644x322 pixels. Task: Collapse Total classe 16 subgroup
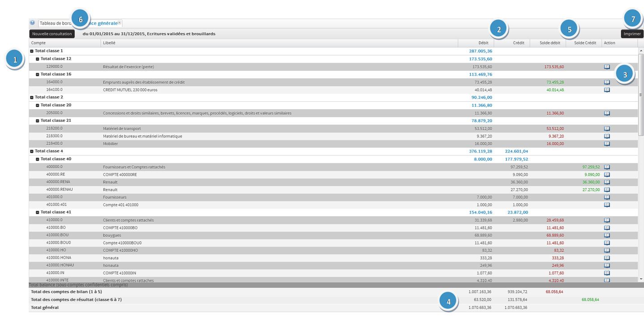click(38, 74)
